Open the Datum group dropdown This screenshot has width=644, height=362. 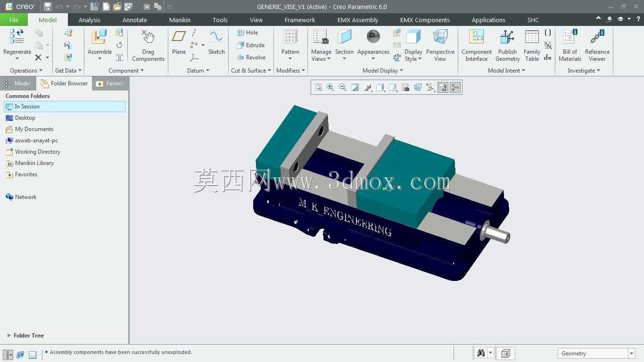coord(198,71)
